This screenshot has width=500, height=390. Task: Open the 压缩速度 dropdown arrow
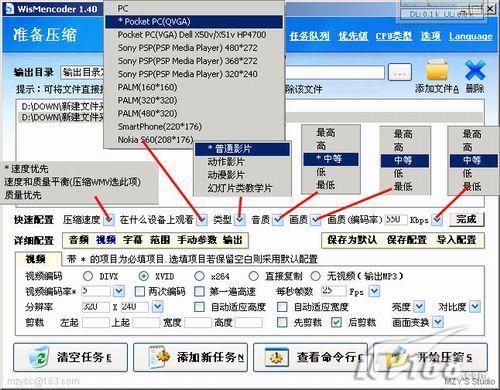click(x=109, y=220)
